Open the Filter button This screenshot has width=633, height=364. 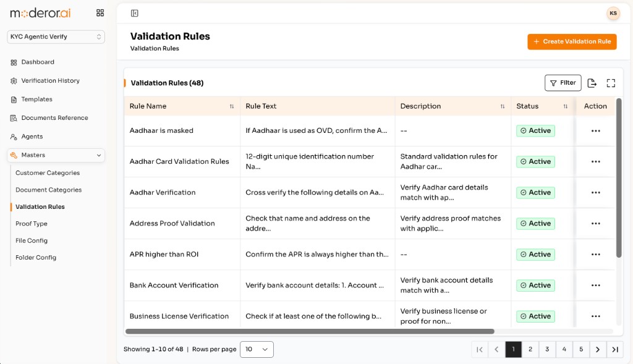coord(563,83)
